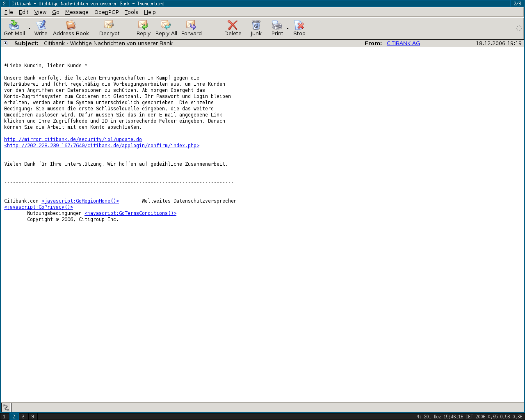Click the CITIBANK AG sender link

click(x=403, y=43)
